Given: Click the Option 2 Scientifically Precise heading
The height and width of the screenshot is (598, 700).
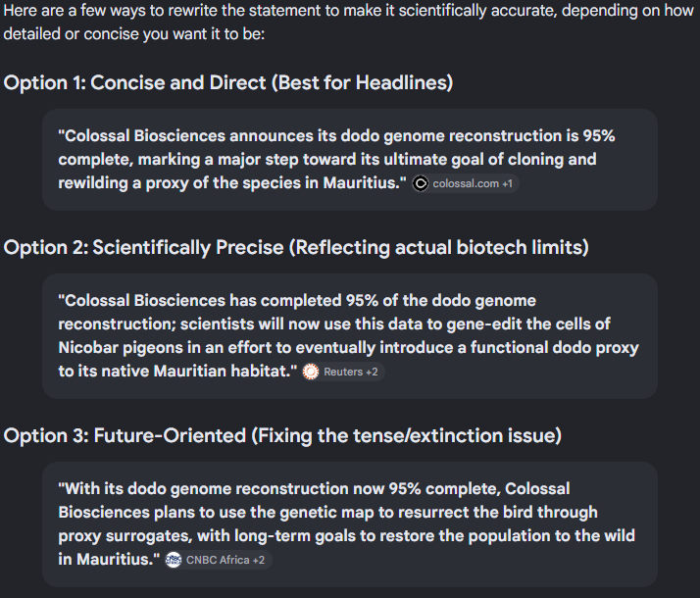Looking at the screenshot, I should pyautogui.click(x=296, y=248).
